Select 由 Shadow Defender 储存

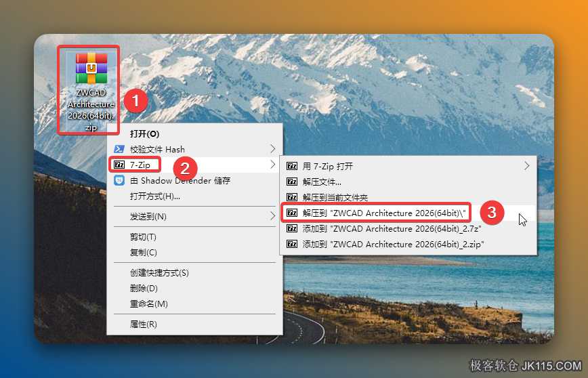click(x=194, y=180)
